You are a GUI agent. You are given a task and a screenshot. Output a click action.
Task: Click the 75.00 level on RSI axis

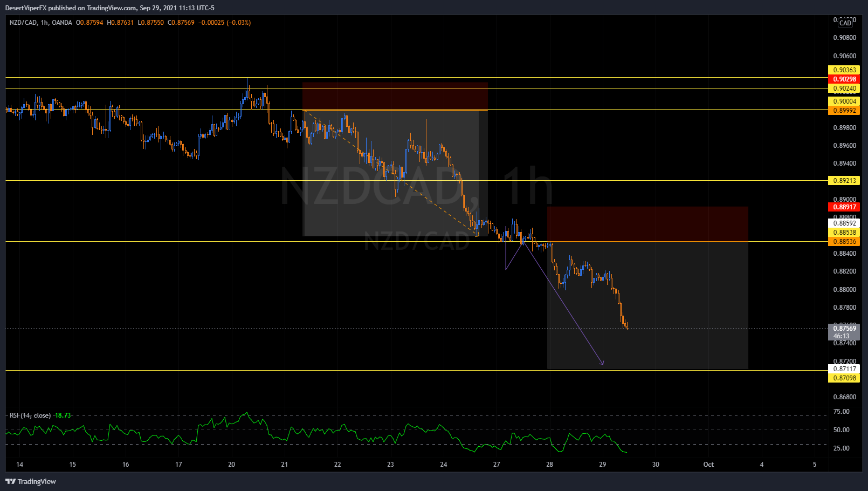pyautogui.click(x=841, y=412)
